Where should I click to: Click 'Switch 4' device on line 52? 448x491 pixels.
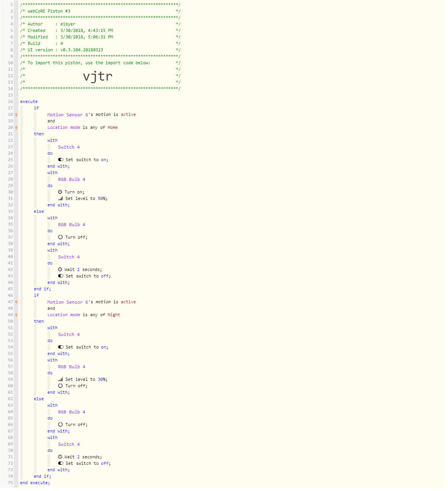pyautogui.click(x=69, y=334)
